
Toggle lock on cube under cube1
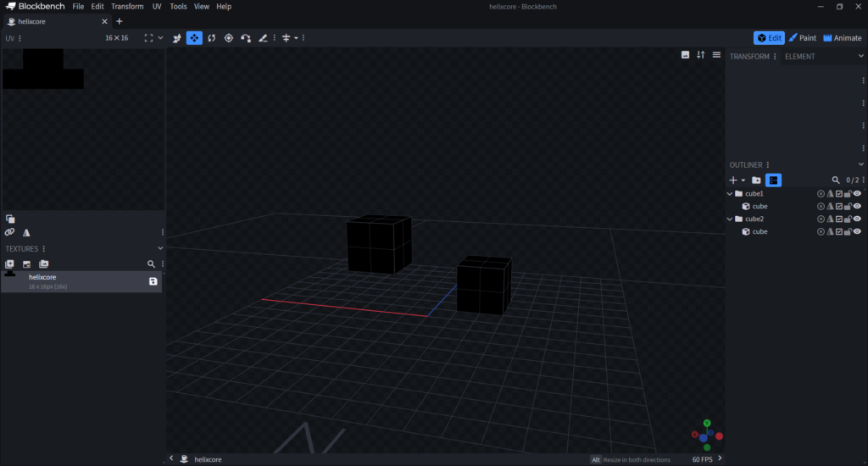tap(848, 207)
